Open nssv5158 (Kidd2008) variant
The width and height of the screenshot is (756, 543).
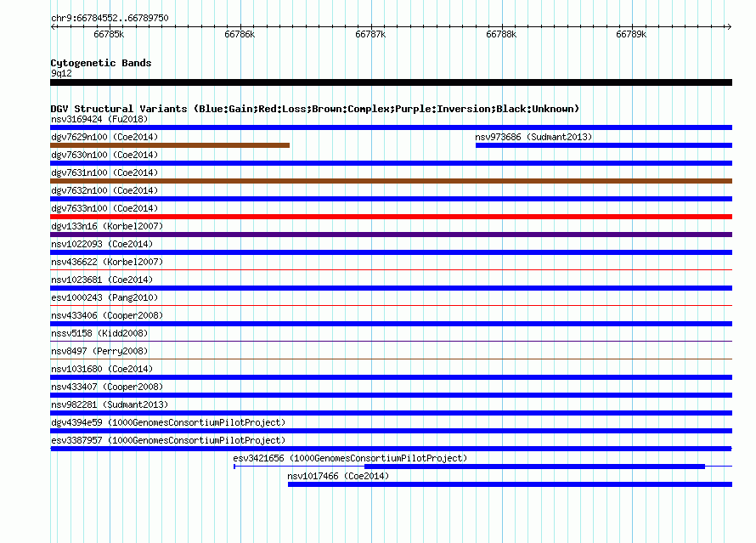pos(99,333)
